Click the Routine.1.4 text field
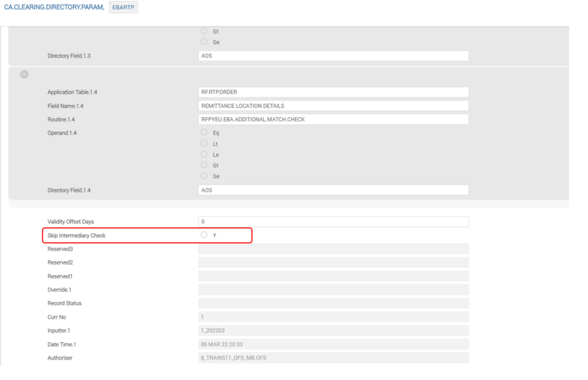This screenshot has width=588, height=380. (x=333, y=119)
